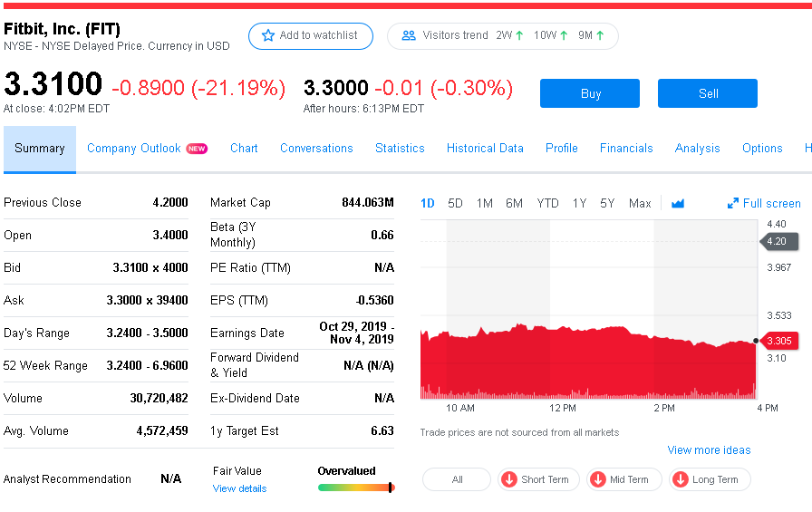
Task: Select the 6M chart range
Action: pos(514,204)
